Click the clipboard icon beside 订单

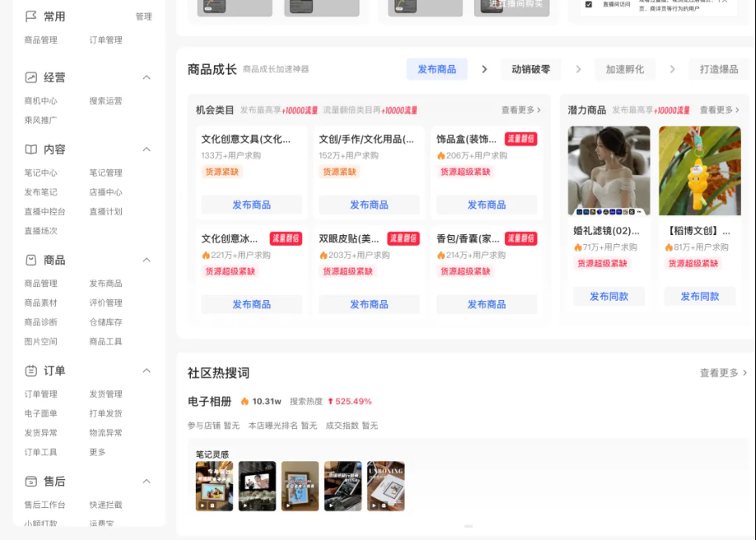[31, 371]
